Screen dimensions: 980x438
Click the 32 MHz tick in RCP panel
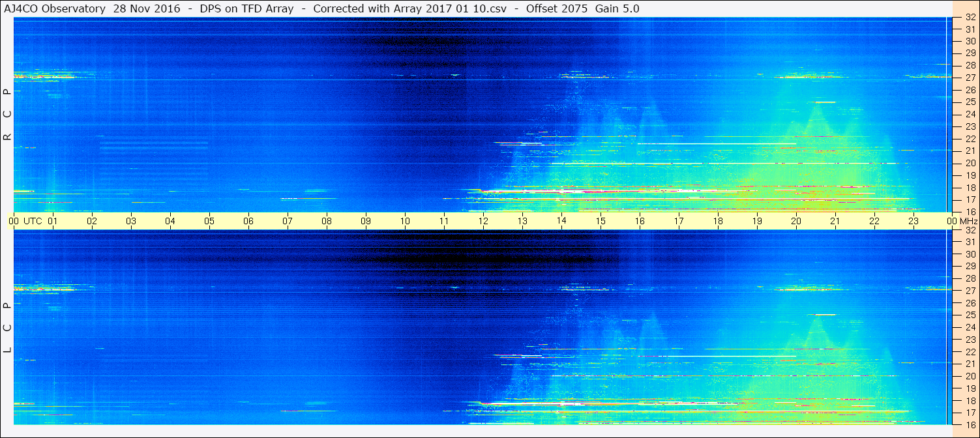[x=970, y=18]
